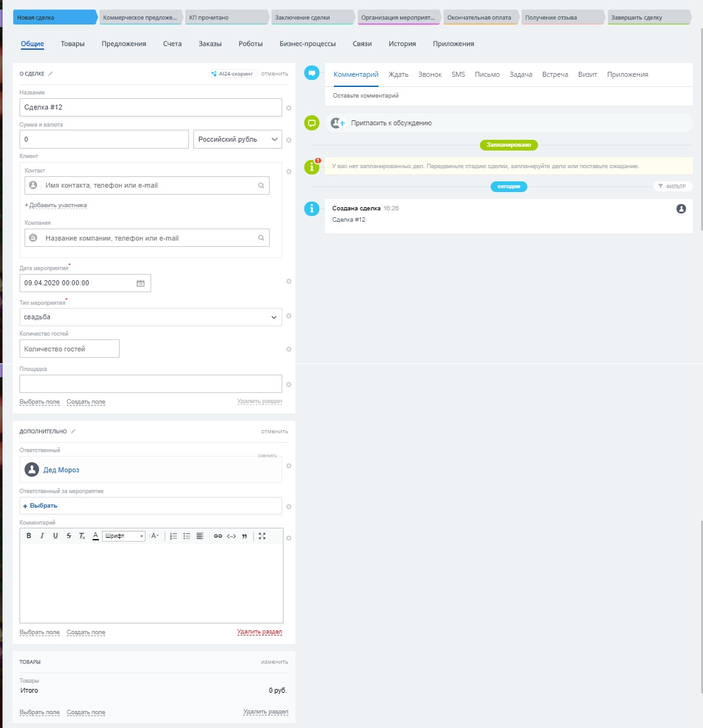The image size is (703, 728).
Task: Click сменить link for Ответственный
Action: 268,455
